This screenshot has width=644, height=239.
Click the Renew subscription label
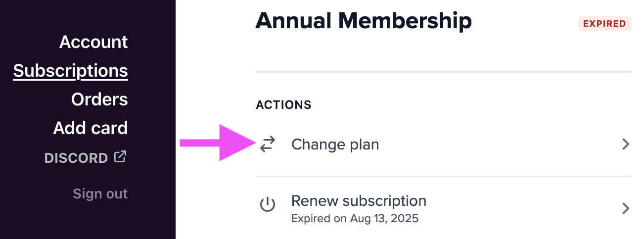(x=359, y=201)
